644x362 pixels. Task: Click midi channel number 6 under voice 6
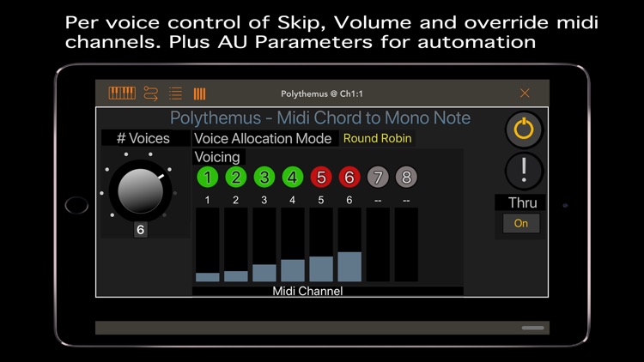349,200
